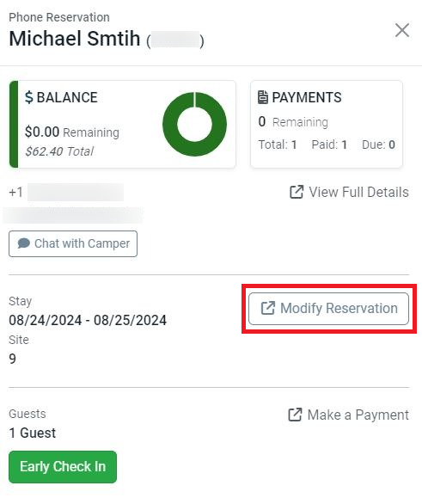Click the Make a Payment external-link icon

[x=295, y=415]
